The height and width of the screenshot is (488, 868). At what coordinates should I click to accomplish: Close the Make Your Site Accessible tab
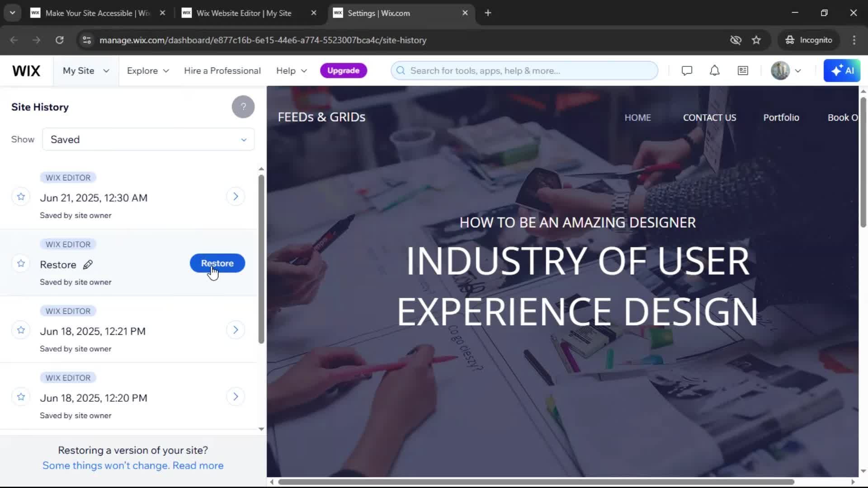(x=162, y=13)
